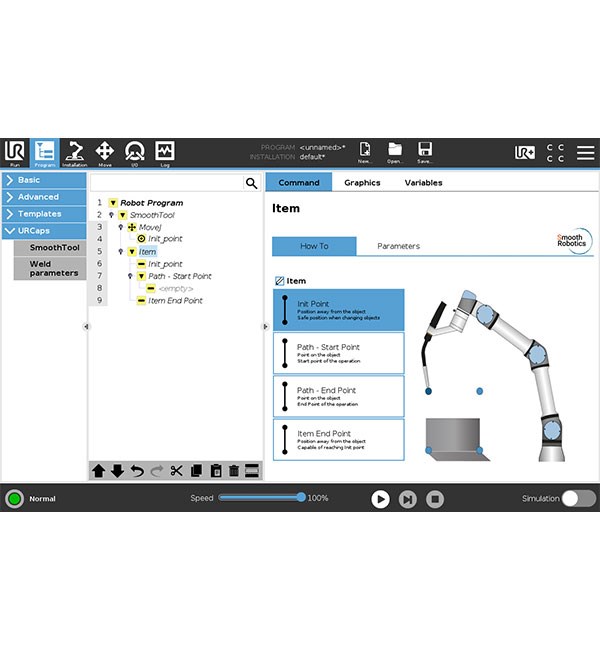This screenshot has width=600, height=650.
Task: Click the scissors cut icon
Action: (176, 471)
